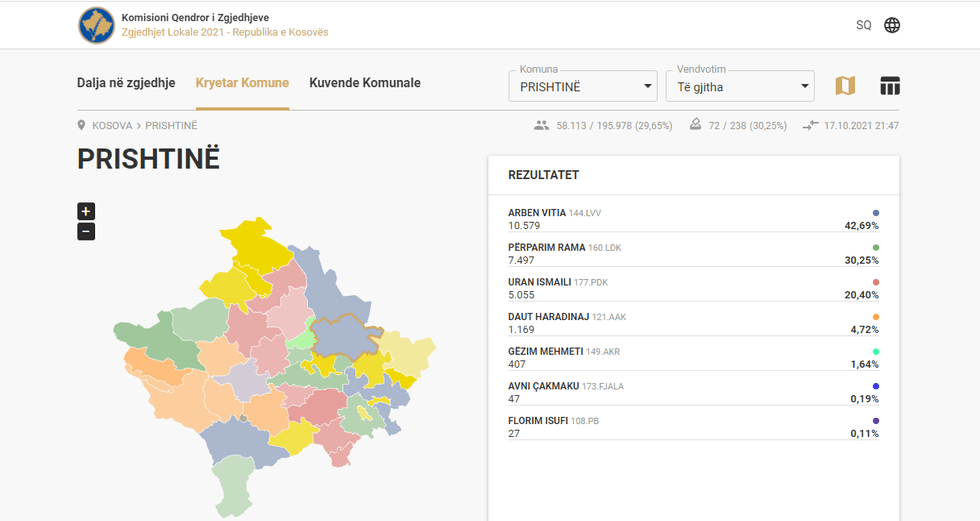Screen dimensions: 980x521
Task: Navigate to KOSOVA breadcrumb link
Action: point(112,126)
